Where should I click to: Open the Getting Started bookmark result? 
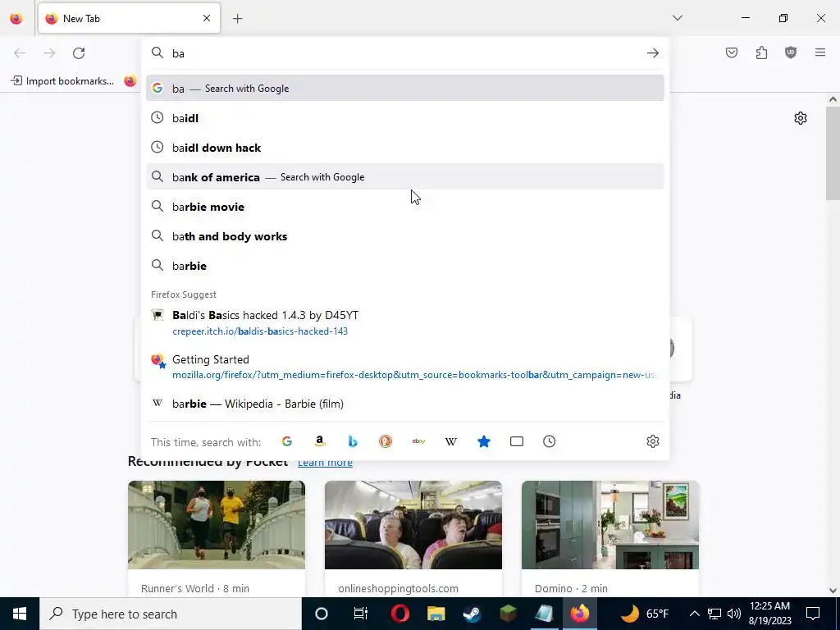(x=405, y=367)
